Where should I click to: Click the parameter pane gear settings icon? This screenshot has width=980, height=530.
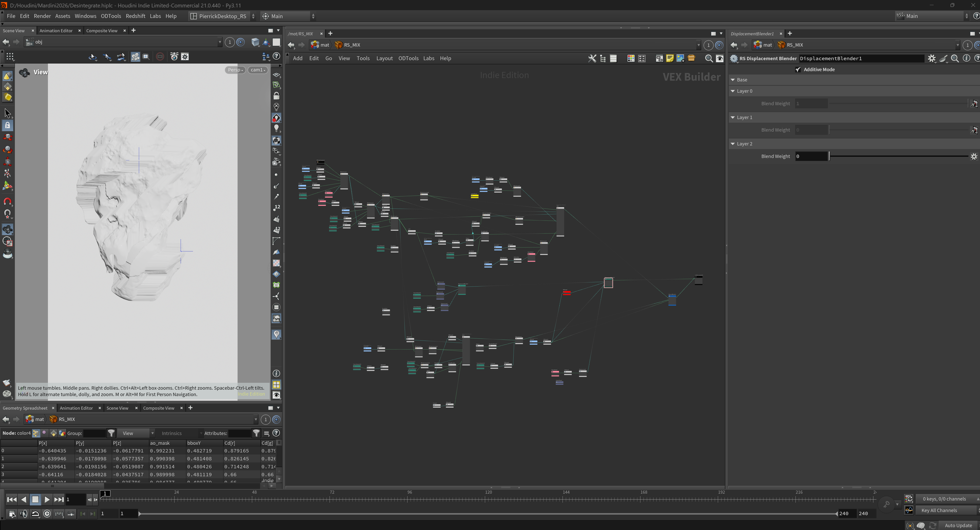[x=932, y=58]
